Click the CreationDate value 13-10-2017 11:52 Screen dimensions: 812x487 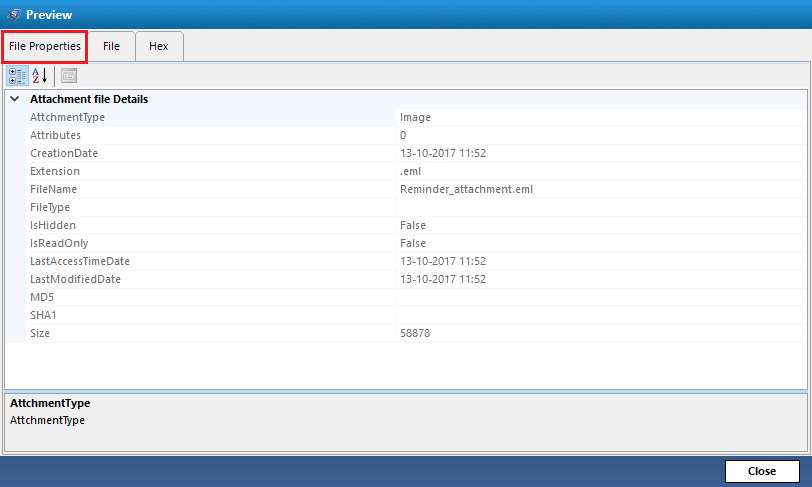click(443, 153)
